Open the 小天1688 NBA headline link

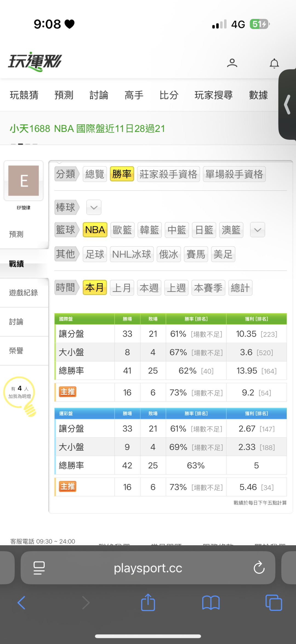pos(87,128)
